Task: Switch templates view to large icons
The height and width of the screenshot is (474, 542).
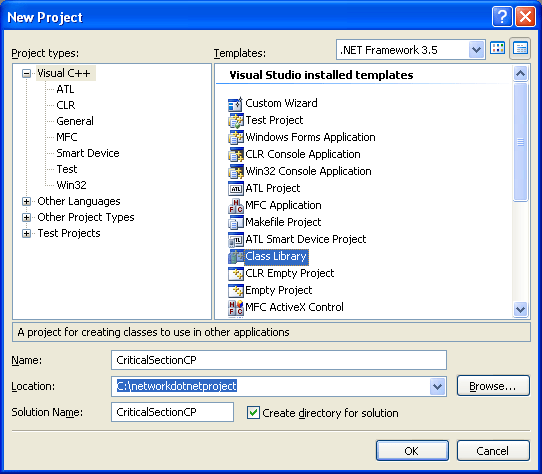Action: point(498,48)
